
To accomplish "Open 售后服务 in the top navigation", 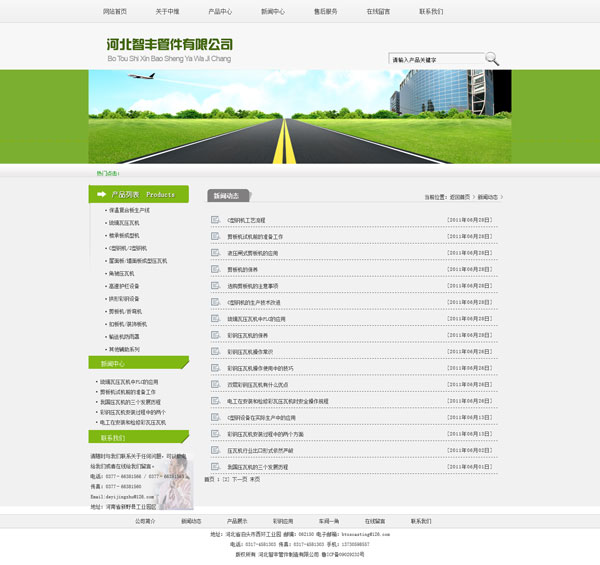I will [x=326, y=11].
